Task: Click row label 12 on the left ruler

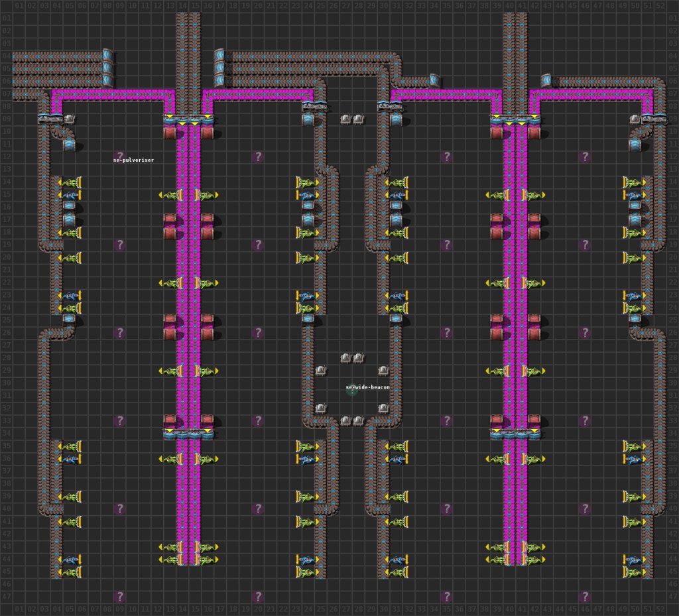Action: (x=6, y=156)
